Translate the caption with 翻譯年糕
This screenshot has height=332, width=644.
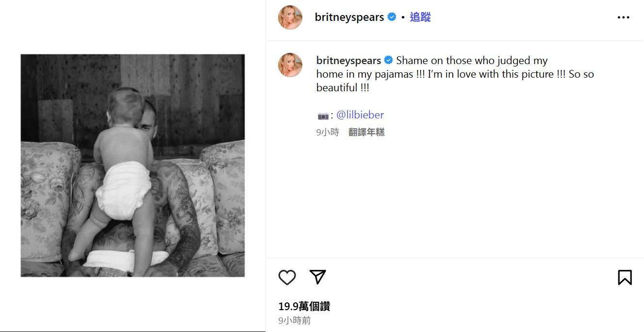pyautogui.click(x=366, y=132)
